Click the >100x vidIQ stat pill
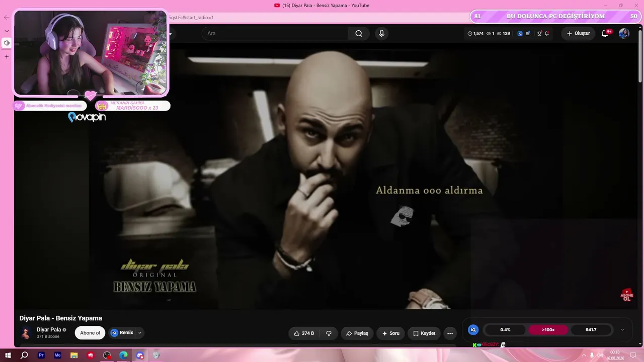The image size is (644, 362). pos(548,330)
